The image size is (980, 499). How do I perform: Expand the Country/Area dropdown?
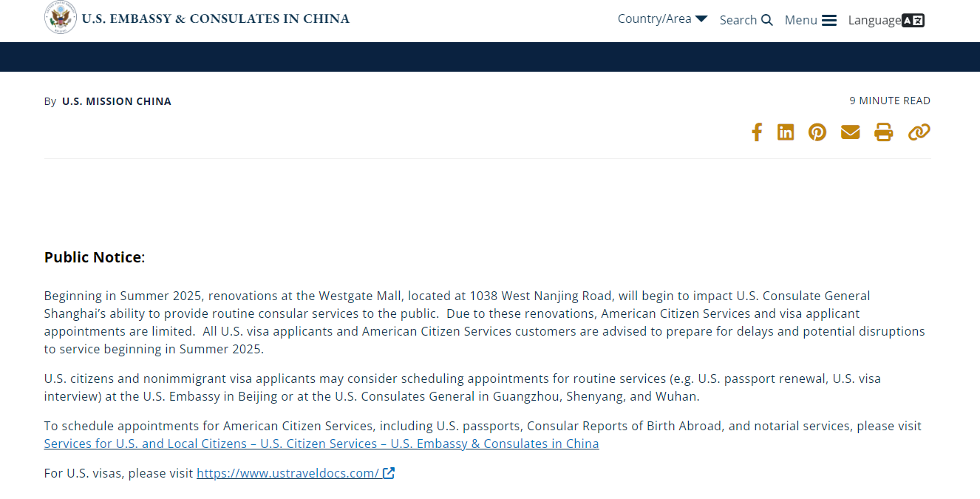click(x=662, y=19)
